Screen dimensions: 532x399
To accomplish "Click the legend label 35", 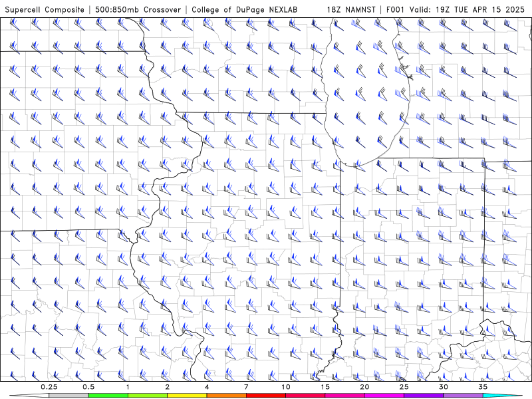I will coord(483,387).
